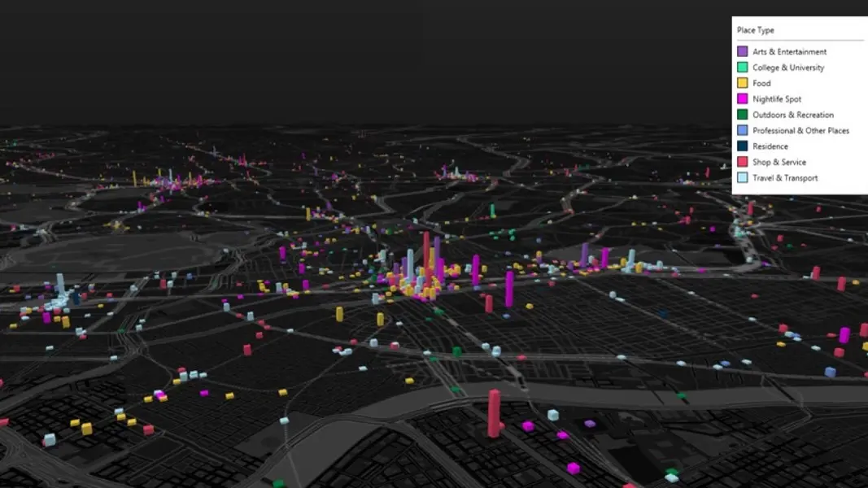Click the dark green Outdoors & Recreation swatch
The height and width of the screenshot is (488, 868).
743,115
